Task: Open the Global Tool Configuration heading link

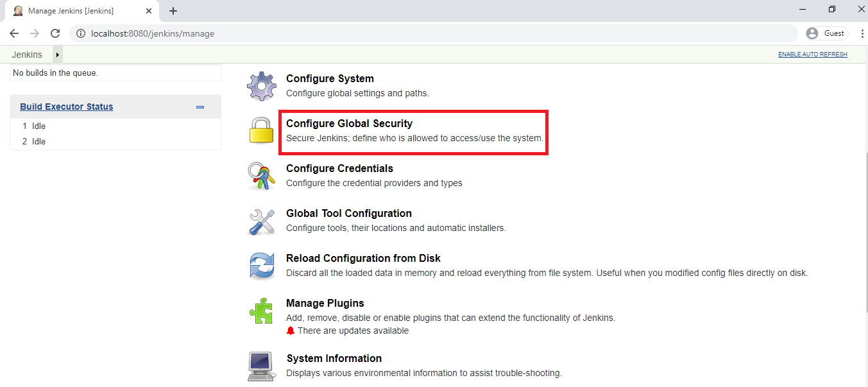Action: click(x=349, y=213)
